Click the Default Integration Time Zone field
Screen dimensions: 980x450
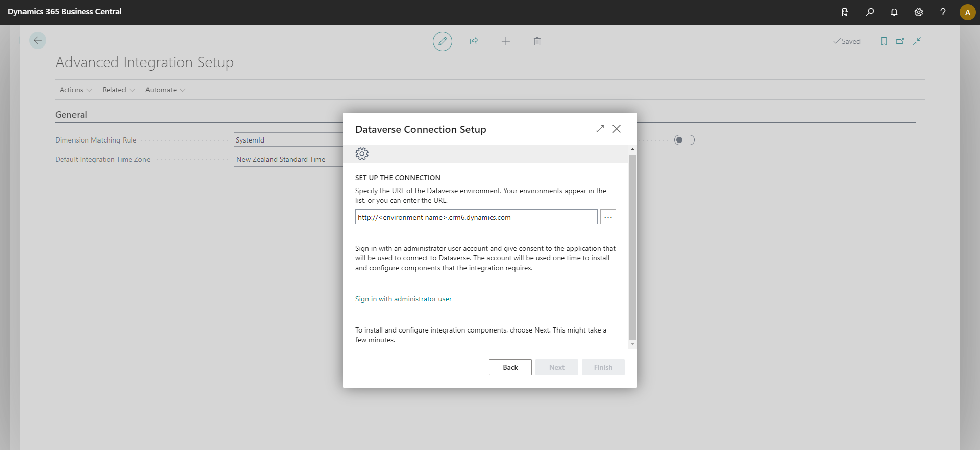coord(288,159)
